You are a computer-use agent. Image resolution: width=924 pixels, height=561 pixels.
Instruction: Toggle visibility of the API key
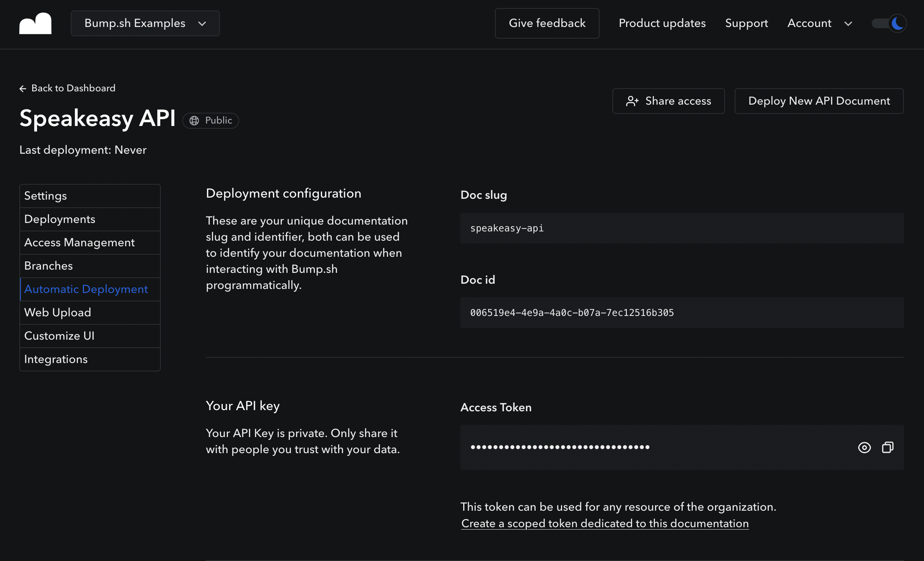click(x=864, y=448)
